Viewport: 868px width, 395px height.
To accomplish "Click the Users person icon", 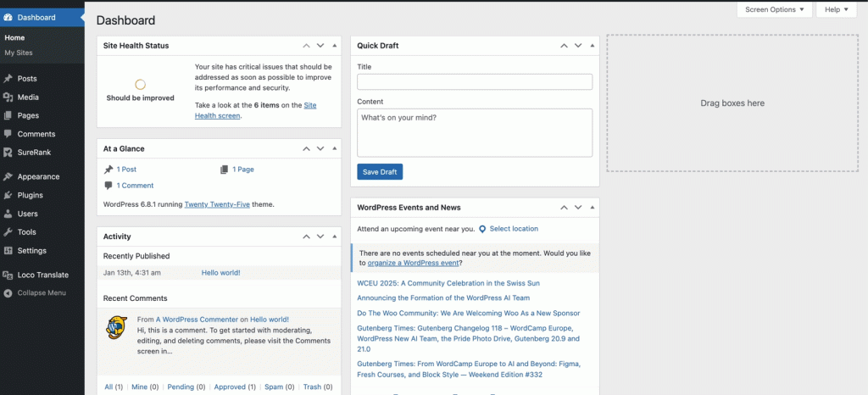I will [x=8, y=214].
